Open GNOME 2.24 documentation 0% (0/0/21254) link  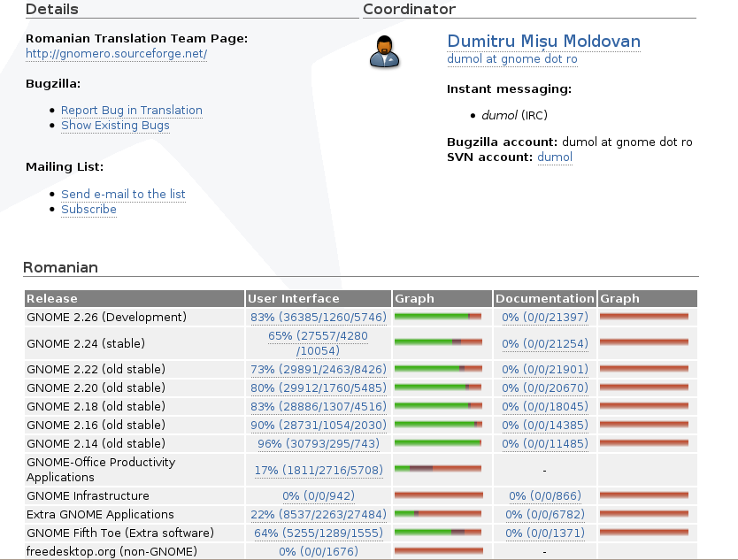(x=545, y=343)
